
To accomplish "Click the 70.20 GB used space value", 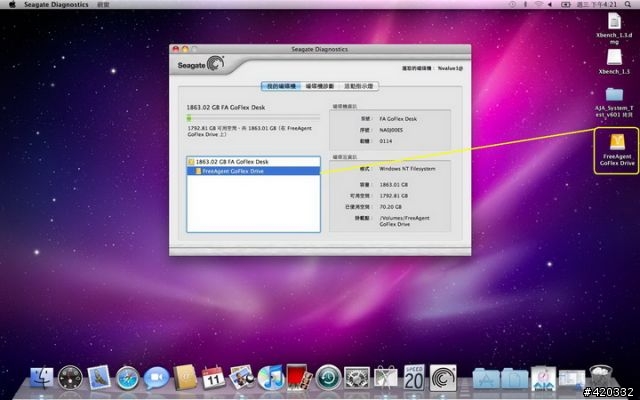I will click(390, 207).
